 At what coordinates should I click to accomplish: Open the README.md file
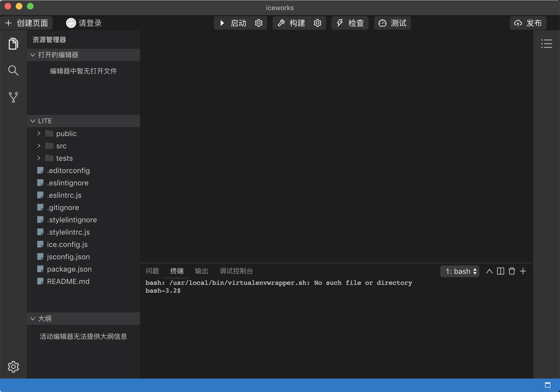point(83,281)
